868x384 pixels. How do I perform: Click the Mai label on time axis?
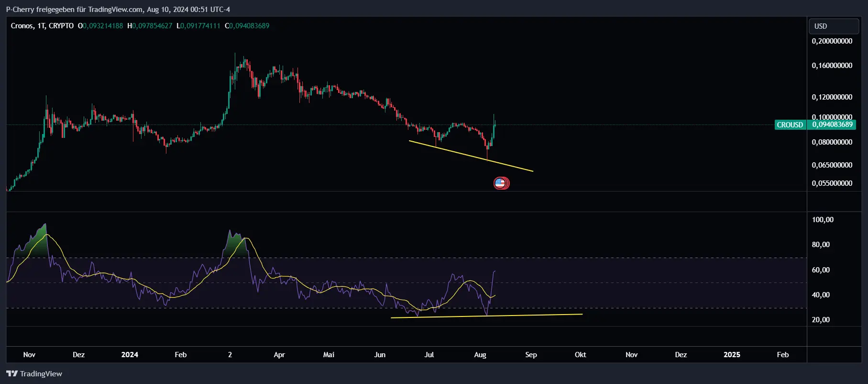coord(329,355)
